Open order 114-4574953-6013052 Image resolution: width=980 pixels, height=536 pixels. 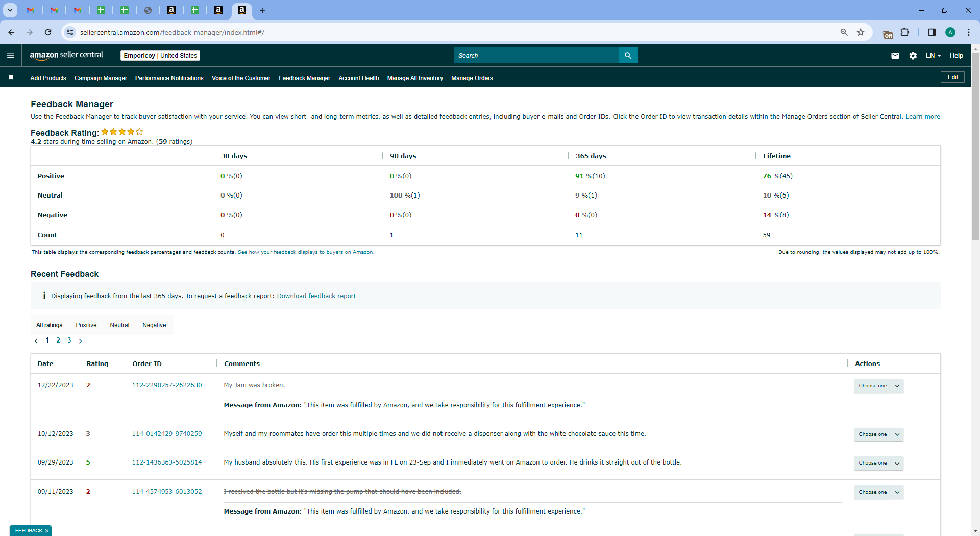pos(167,492)
